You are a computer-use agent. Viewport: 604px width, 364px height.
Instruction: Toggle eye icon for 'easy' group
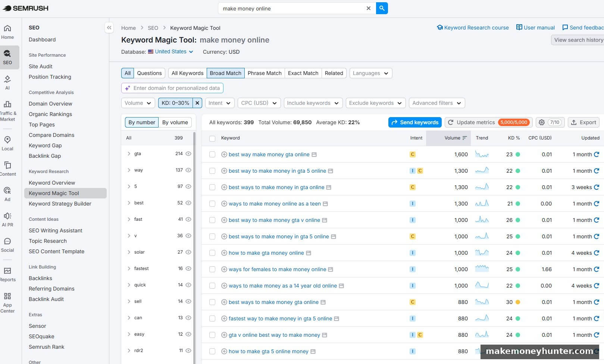(x=188, y=334)
